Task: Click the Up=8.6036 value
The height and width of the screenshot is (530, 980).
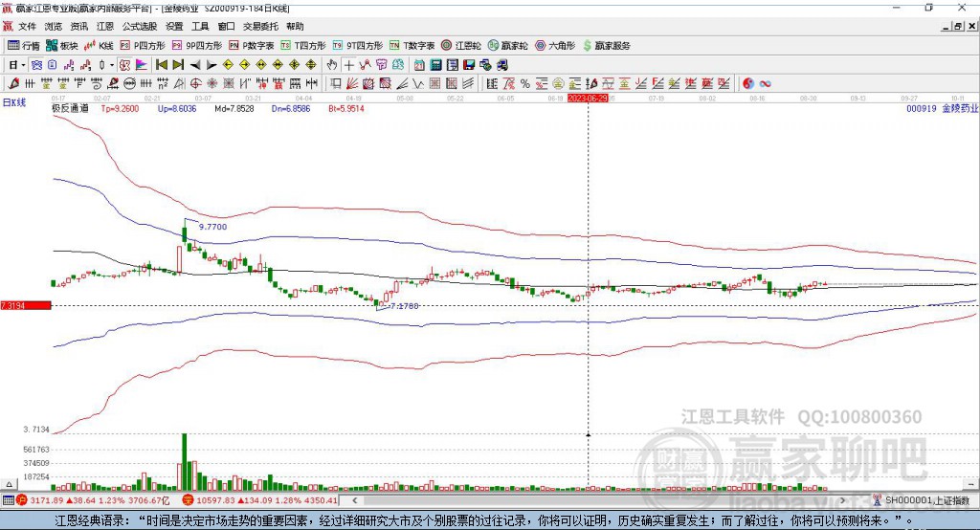Action: 177,108
